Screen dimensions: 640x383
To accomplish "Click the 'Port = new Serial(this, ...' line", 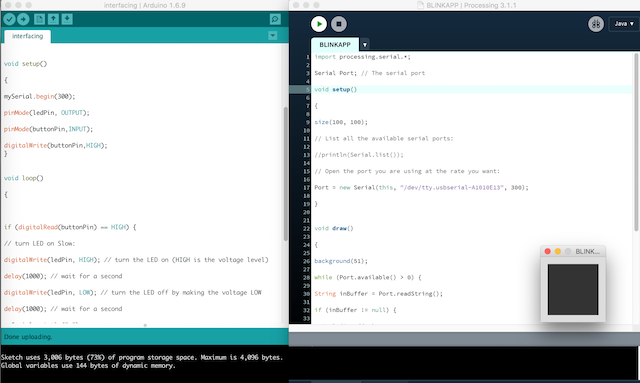I will (x=421, y=187).
